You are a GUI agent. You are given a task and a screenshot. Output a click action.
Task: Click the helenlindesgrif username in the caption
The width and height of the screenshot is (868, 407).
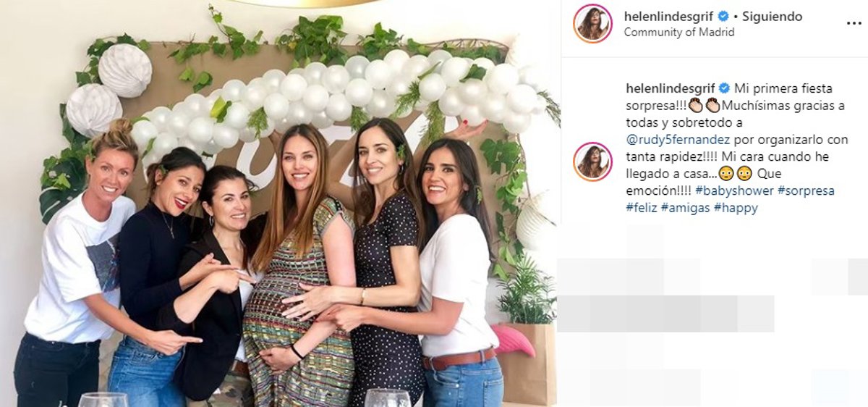[671, 88]
